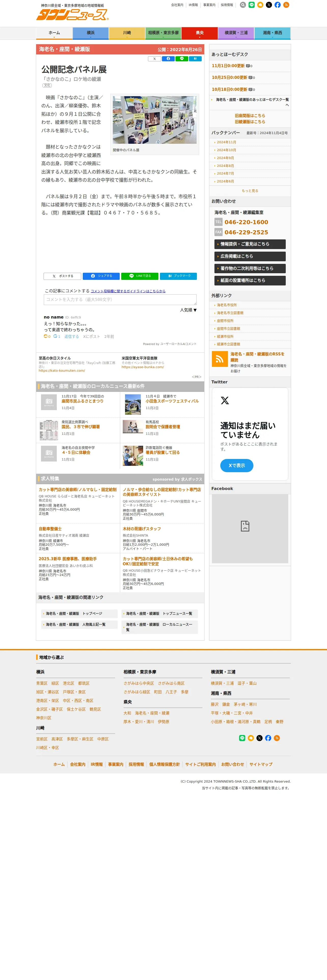Open 小田急スポーツフェスティバル thumbnail
Viewport: 327px width, 980px height.
point(133,404)
